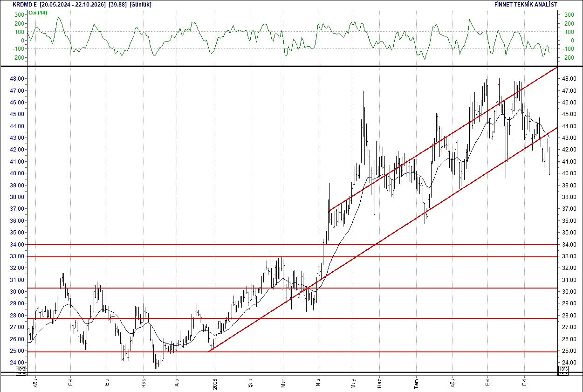Select the upper rising red channel trendline

tap(443, 139)
